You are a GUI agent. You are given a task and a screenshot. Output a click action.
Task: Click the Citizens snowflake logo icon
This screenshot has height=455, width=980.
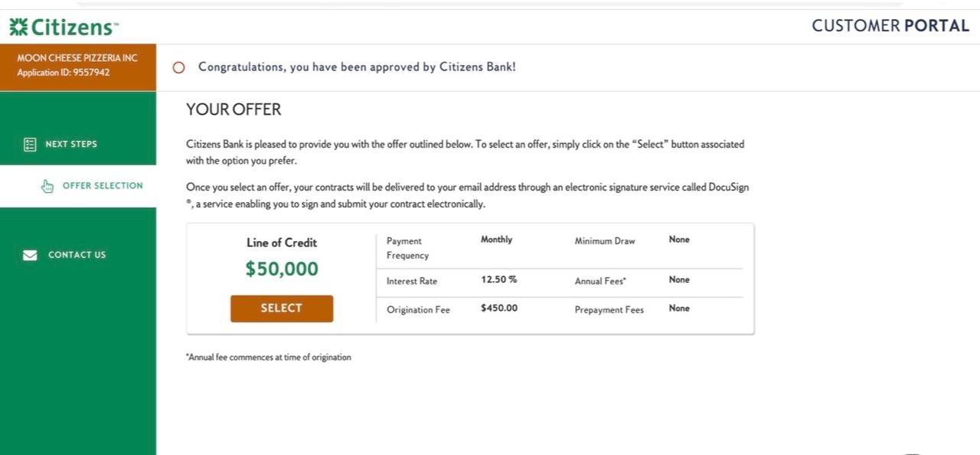click(18, 27)
